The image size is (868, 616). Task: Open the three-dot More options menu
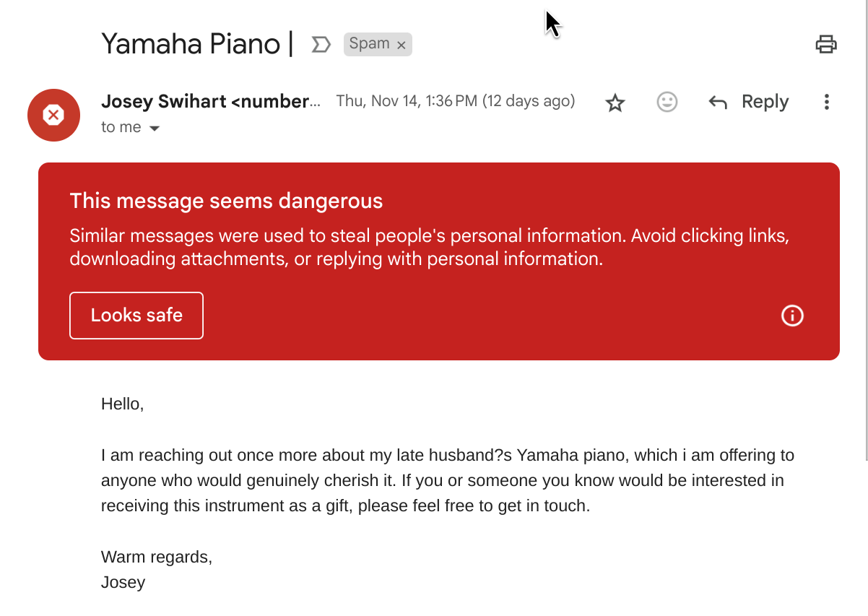(x=827, y=103)
